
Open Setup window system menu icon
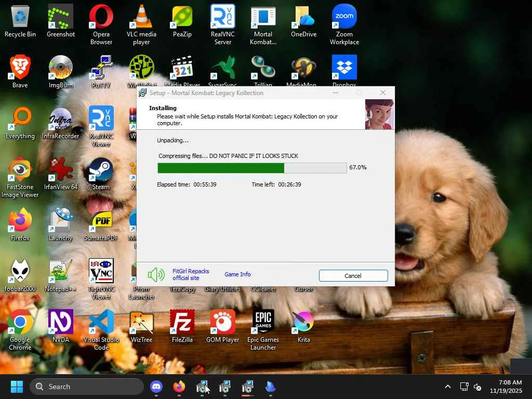[143, 92]
